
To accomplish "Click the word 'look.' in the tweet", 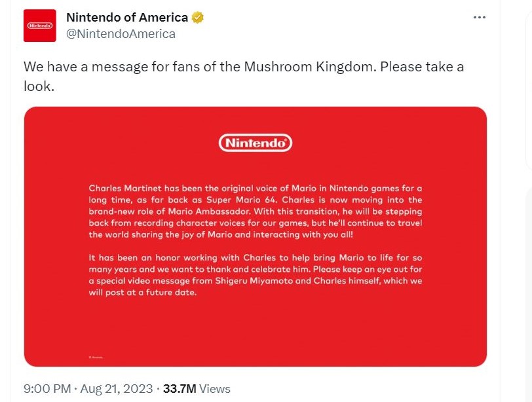I will pyautogui.click(x=39, y=85).
